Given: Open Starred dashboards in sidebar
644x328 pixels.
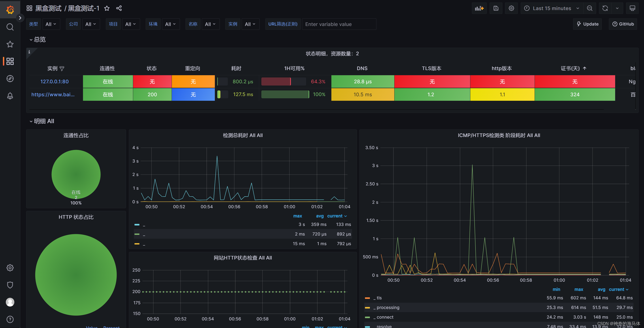Looking at the screenshot, I should point(10,44).
